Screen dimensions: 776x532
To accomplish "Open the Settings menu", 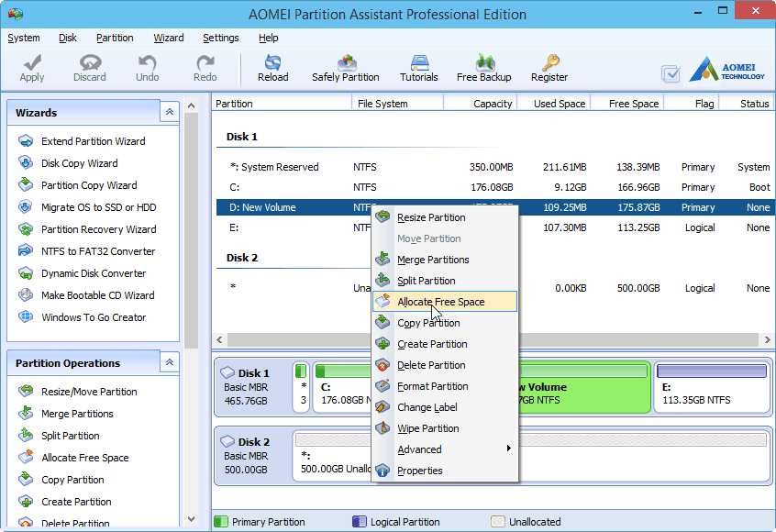I will tap(221, 39).
